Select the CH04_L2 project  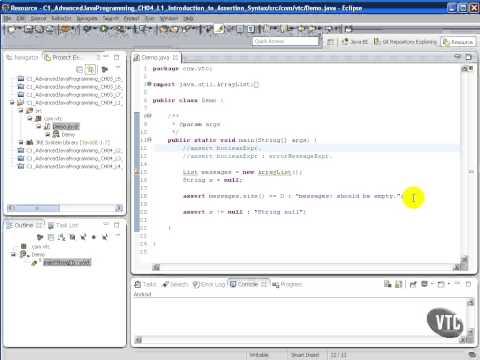tap(75, 150)
